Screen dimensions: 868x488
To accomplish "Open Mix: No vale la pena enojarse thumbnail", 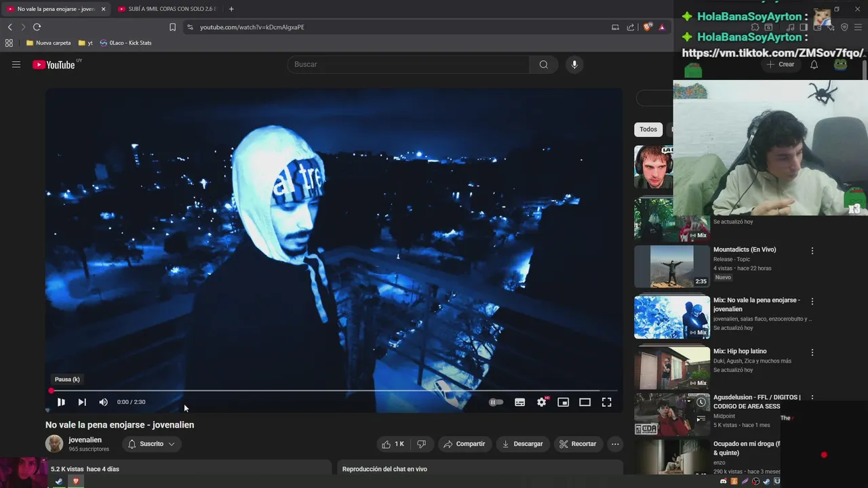I will point(672,317).
